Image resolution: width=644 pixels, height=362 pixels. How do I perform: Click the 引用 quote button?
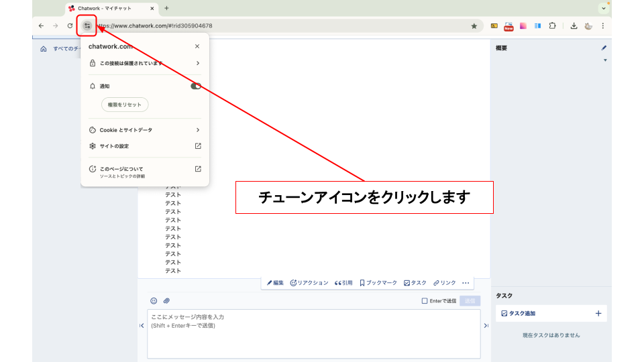343,283
